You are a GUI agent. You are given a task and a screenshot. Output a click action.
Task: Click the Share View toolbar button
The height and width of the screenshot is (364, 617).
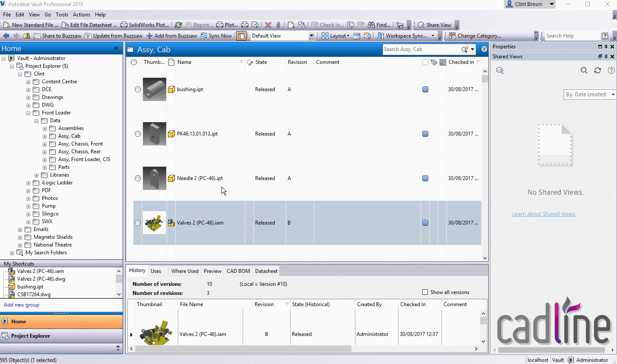[434, 25]
